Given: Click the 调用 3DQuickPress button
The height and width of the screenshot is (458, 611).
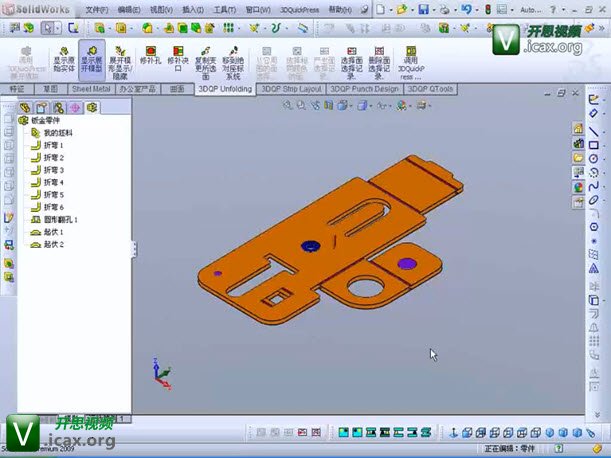Looking at the screenshot, I should pos(411,62).
